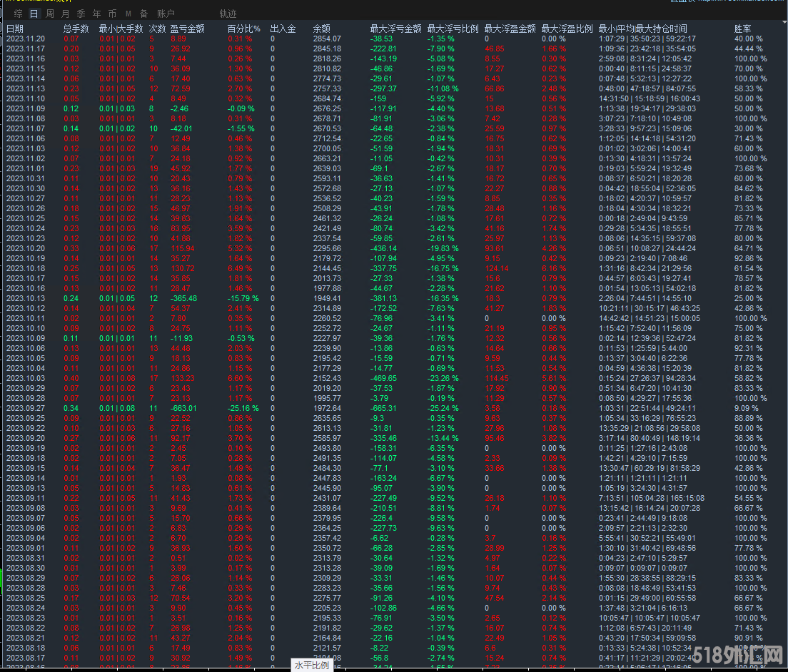Open the 季 quarterly tab

(x=81, y=14)
